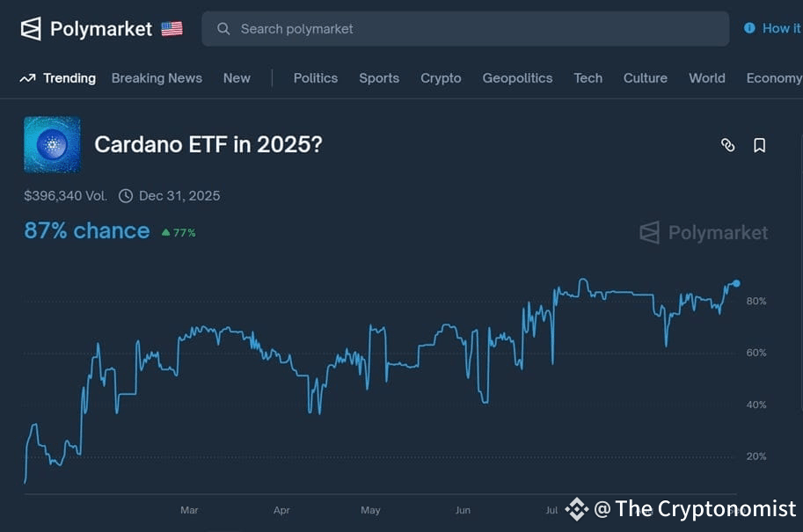Click the chart's latest data point dot
803x532 pixels.
point(736,283)
